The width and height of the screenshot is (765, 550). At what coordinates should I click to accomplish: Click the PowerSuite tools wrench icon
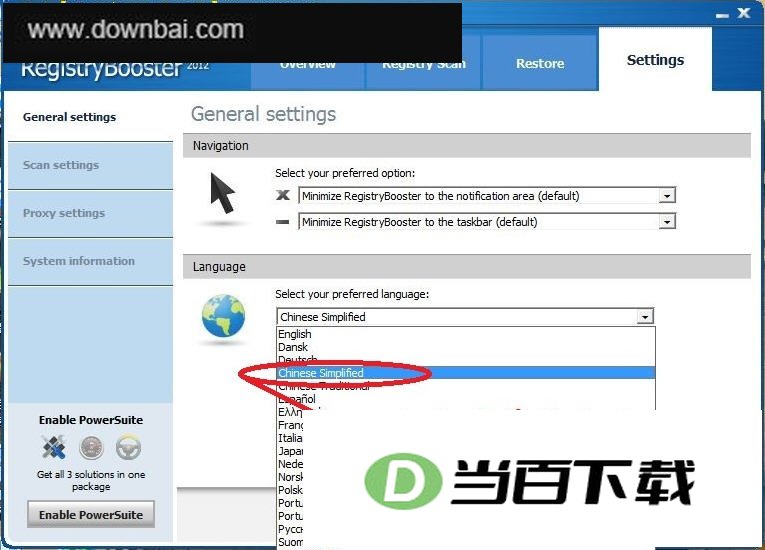click(x=54, y=447)
